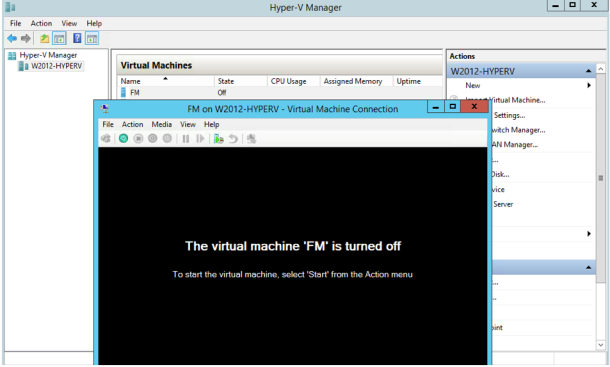Select Hyper-V Manager root tree node
Image resolution: width=610 pixels, height=367 pixels.
[x=48, y=55]
